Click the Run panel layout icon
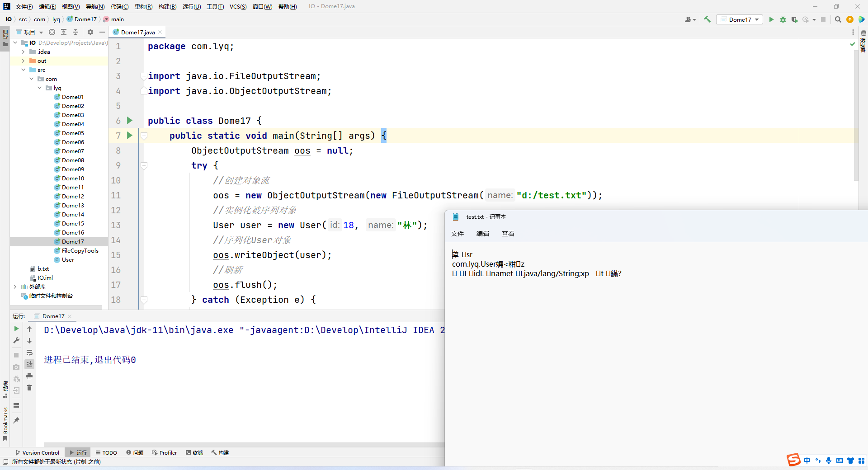This screenshot has height=470, width=868. coord(16,405)
